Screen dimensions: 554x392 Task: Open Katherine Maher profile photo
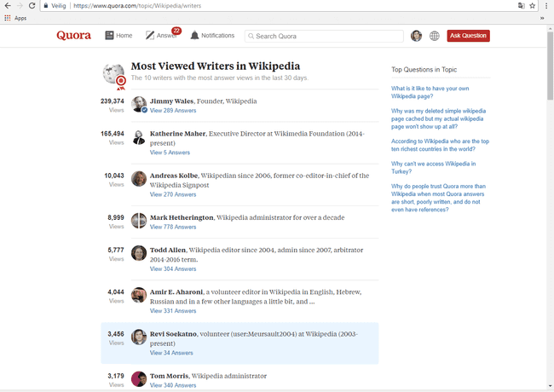point(139,137)
